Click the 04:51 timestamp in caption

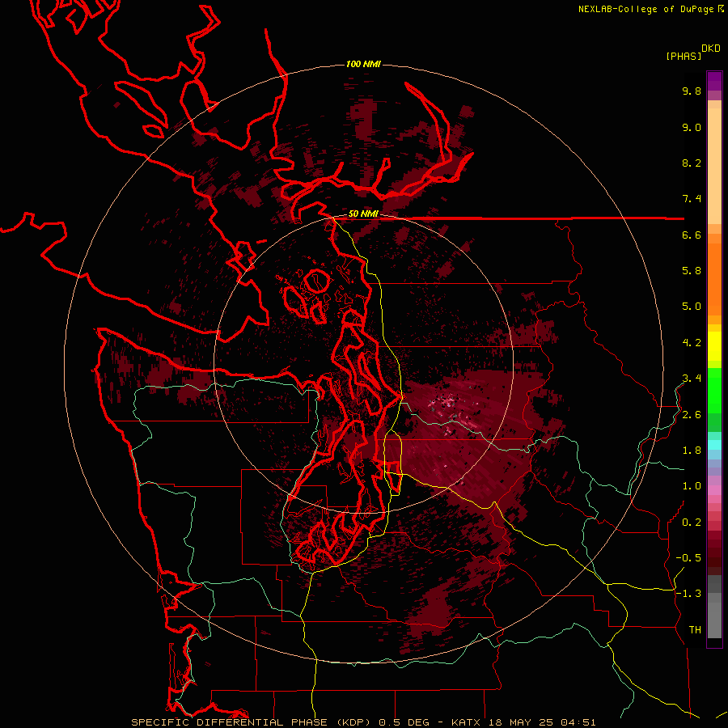pyautogui.click(x=578, y=722)
